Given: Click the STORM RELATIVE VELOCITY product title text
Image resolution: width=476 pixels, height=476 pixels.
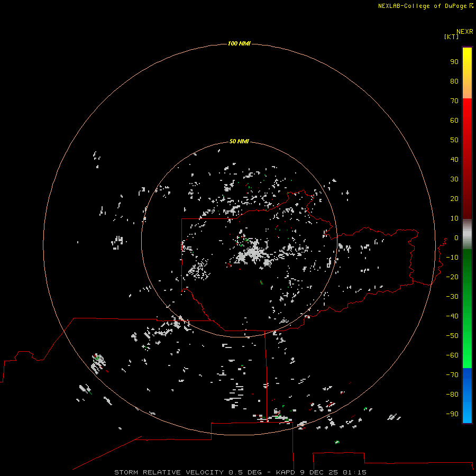Looking at the screenshot, I should click(169, 472).
